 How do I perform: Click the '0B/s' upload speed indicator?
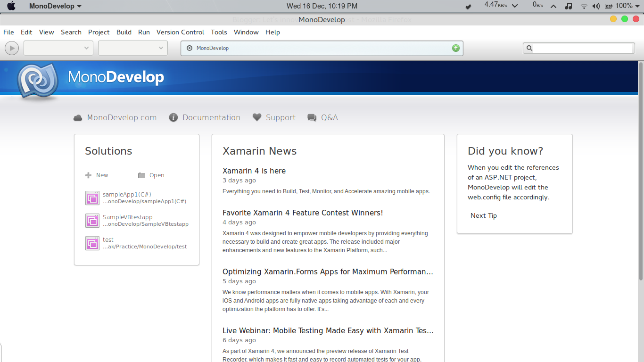pyautogui.click(x=538, y=5)
